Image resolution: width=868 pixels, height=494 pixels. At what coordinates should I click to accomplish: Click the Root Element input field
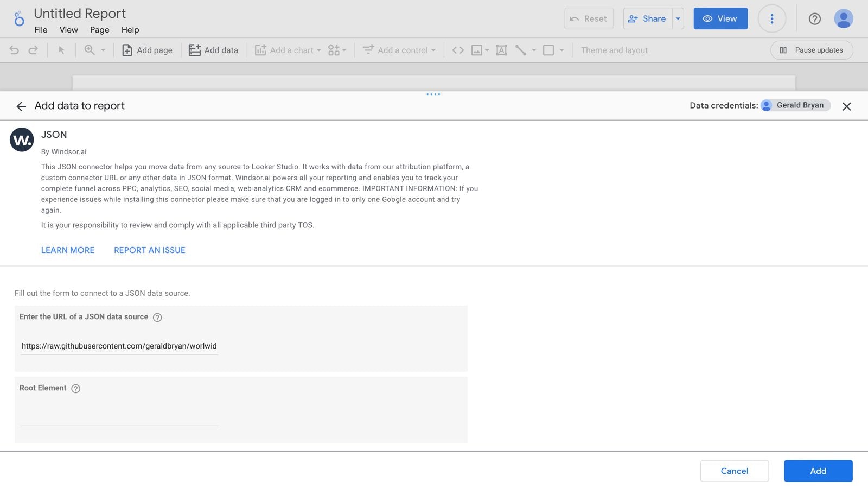pos(119,417)
